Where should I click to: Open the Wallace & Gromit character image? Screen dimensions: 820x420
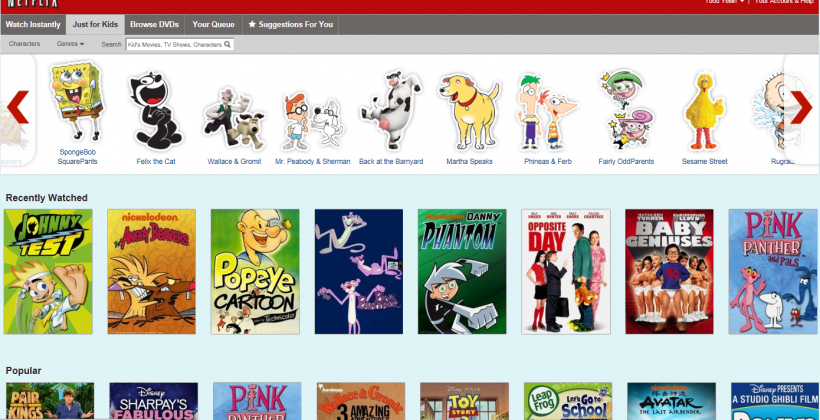pyautogui.click(x=234, y=119)
